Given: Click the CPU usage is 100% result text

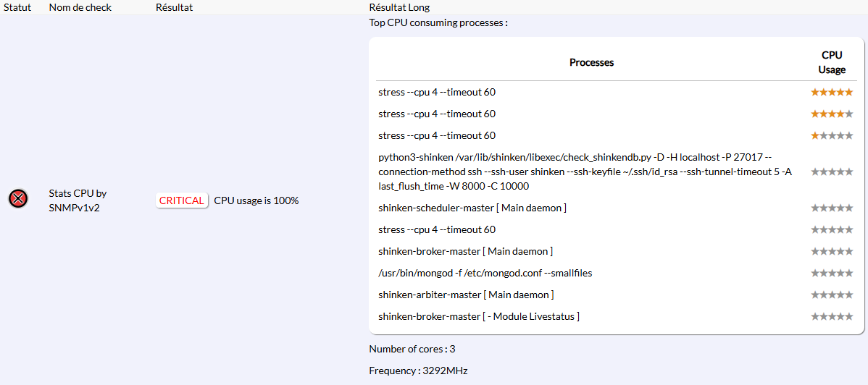Looking at the screenshot, I should [x=256, y=200].
